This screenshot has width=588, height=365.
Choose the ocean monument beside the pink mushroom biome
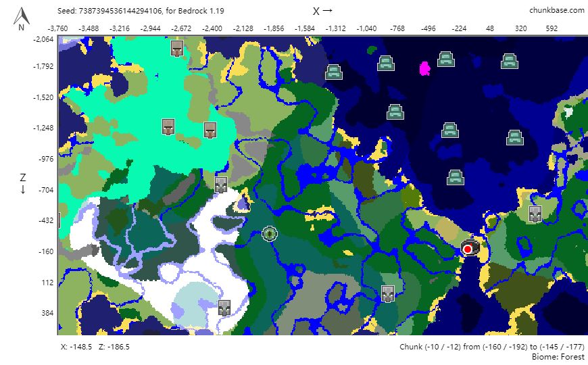coord(446,59)
